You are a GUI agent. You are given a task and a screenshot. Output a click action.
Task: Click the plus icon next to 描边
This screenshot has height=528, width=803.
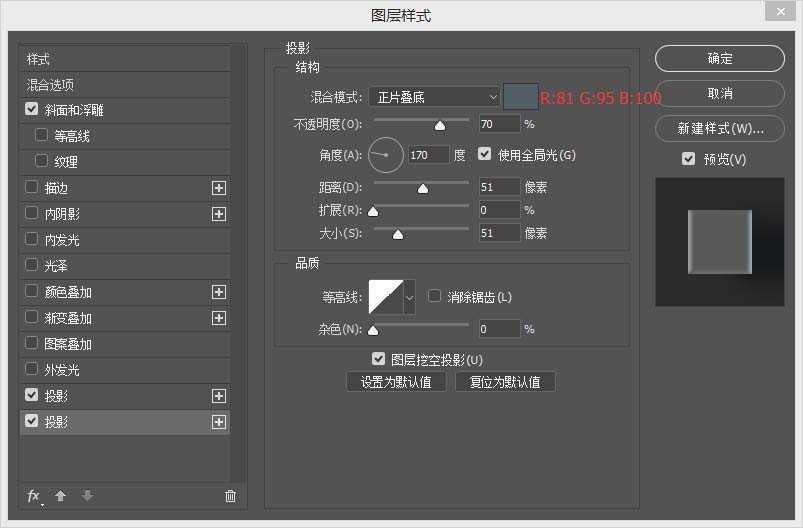coord(219,188)
